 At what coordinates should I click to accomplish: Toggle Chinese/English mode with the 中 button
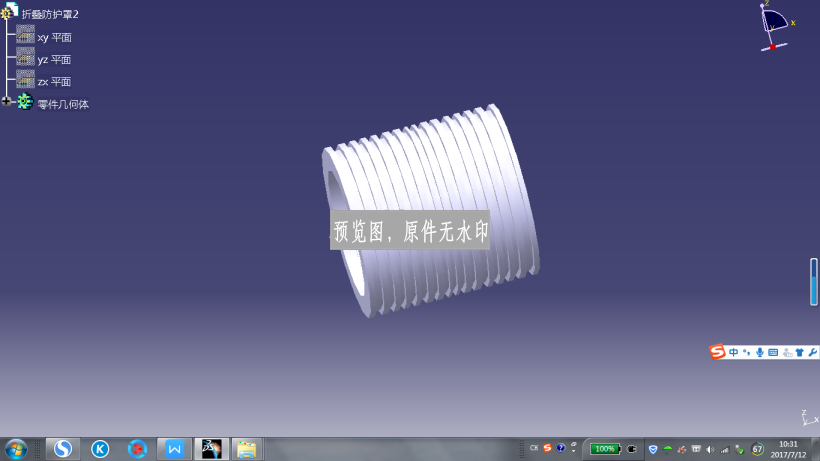(x=733, y=352)
